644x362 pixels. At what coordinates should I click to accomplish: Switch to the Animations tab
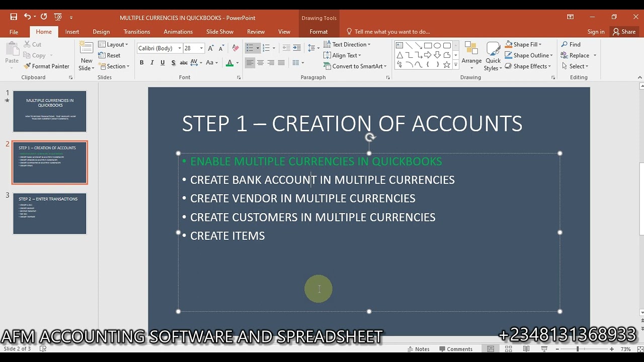pos(178,32)
